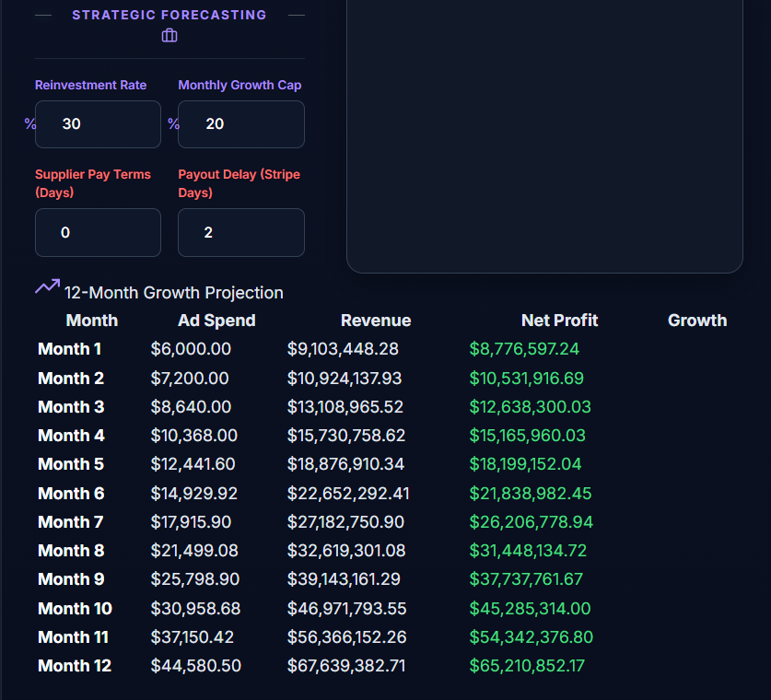Click the Strategic Forecasting section heading

coord(169,15)
